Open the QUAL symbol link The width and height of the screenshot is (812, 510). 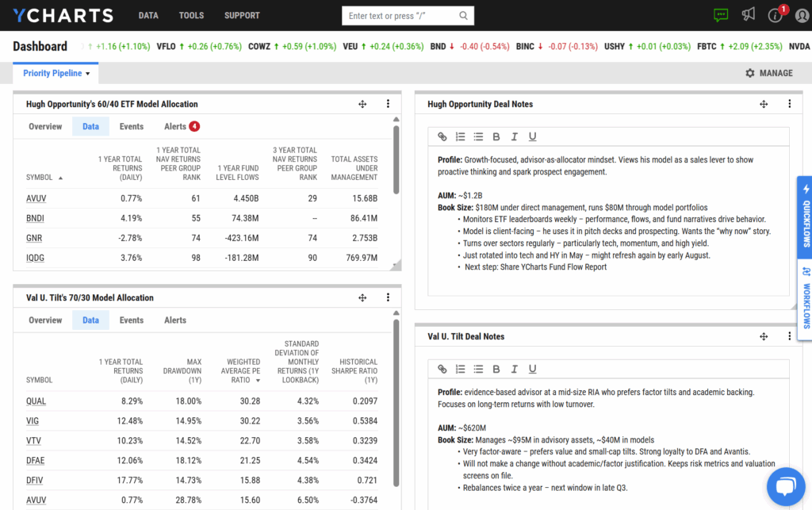36,401
